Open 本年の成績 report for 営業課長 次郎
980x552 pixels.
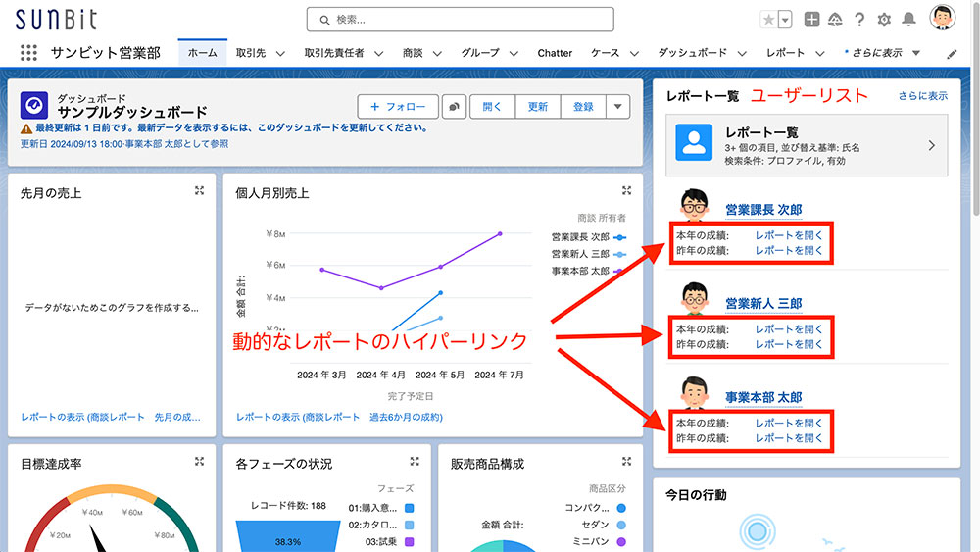(x=789, y=235)
